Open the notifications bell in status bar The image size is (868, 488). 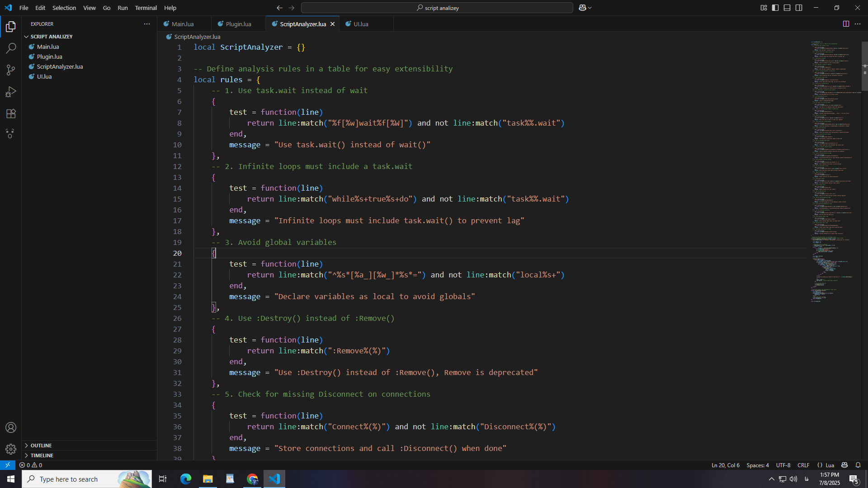(x=858, y=465)
